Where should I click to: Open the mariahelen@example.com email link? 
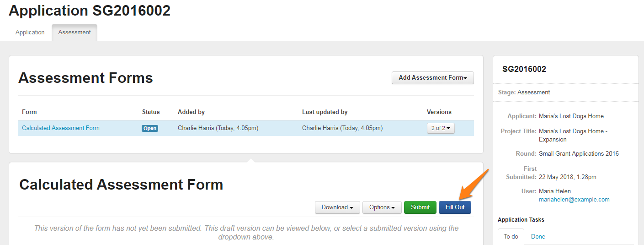[x=574, y=200]
